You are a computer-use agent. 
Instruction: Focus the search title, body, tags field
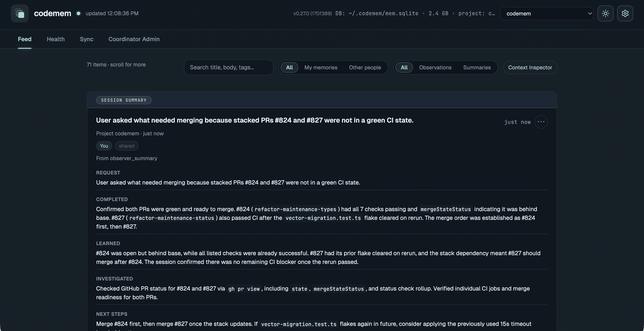click(x=229, y=67)
